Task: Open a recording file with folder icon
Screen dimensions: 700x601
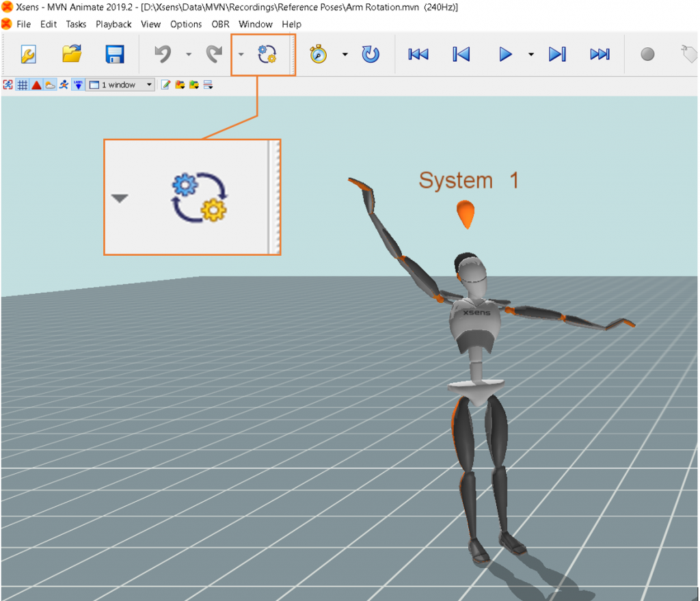Action: (x=71, y=54)
